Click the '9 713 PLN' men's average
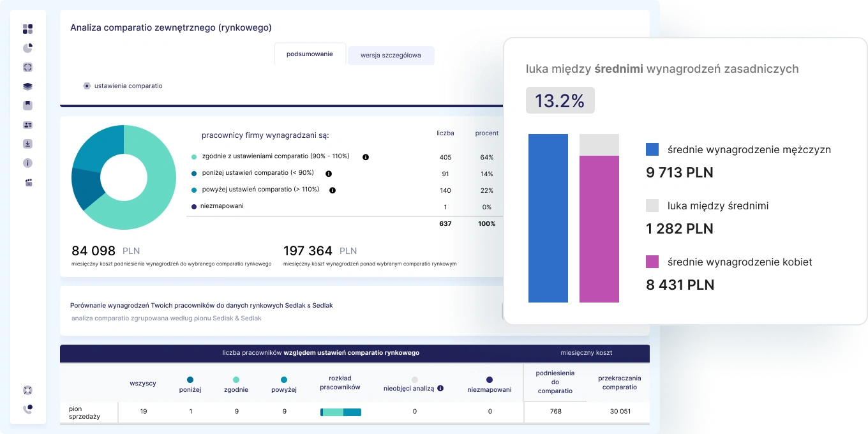 (680, 172)
